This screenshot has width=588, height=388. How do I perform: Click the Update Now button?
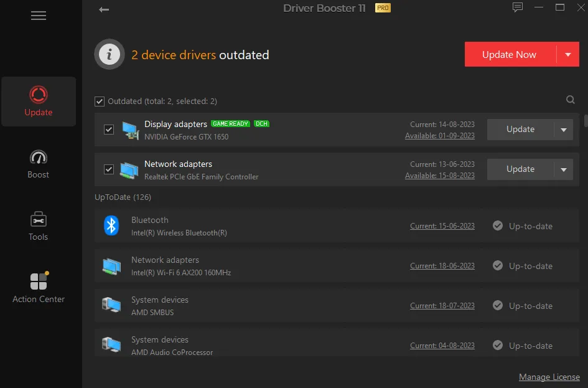tap(509, 54)
